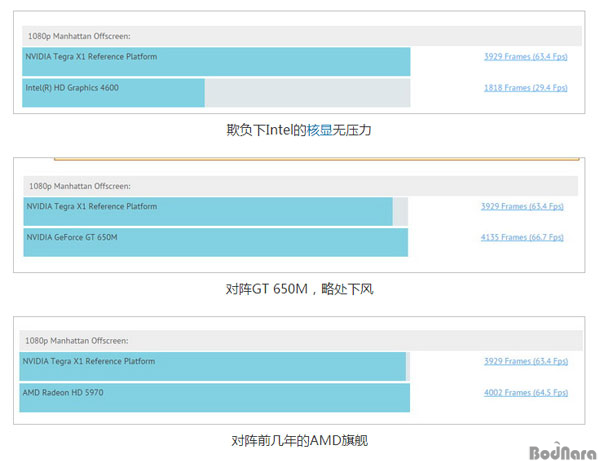600x463 pixels.
Task: Open the 3929 Frames link in the Intel comparison
Action: [525, 57]
